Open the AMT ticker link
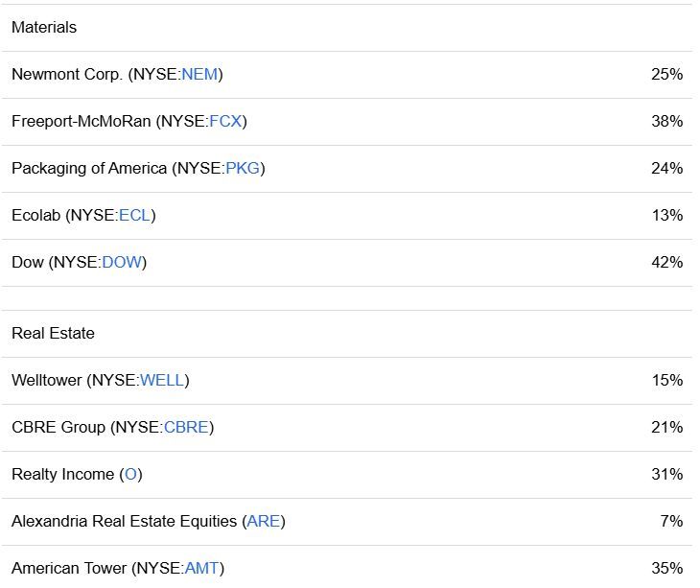The height and width of the screenshot is (588, 700). (201, 568)
